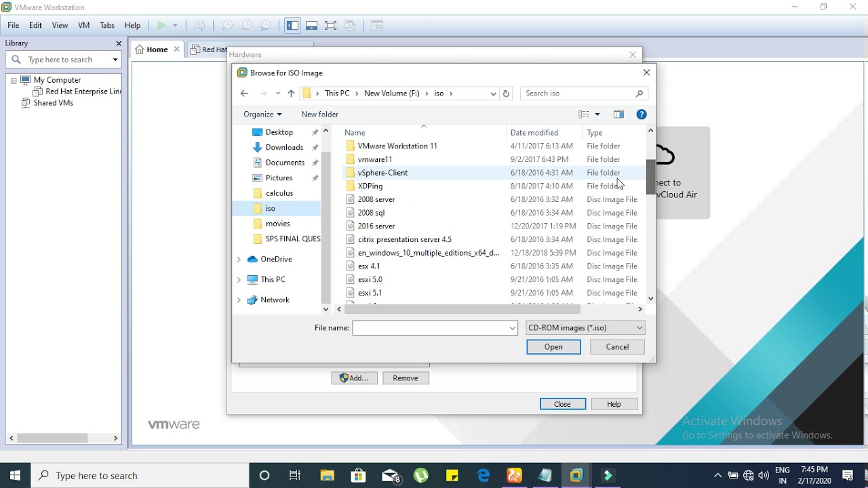This screenshot has width=868, height=488.
Task: Open the VM menu
Action: point(84,26)
